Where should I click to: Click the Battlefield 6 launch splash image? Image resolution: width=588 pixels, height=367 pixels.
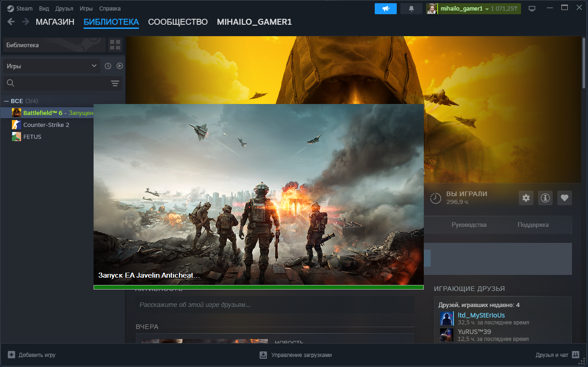click(259, 194)
